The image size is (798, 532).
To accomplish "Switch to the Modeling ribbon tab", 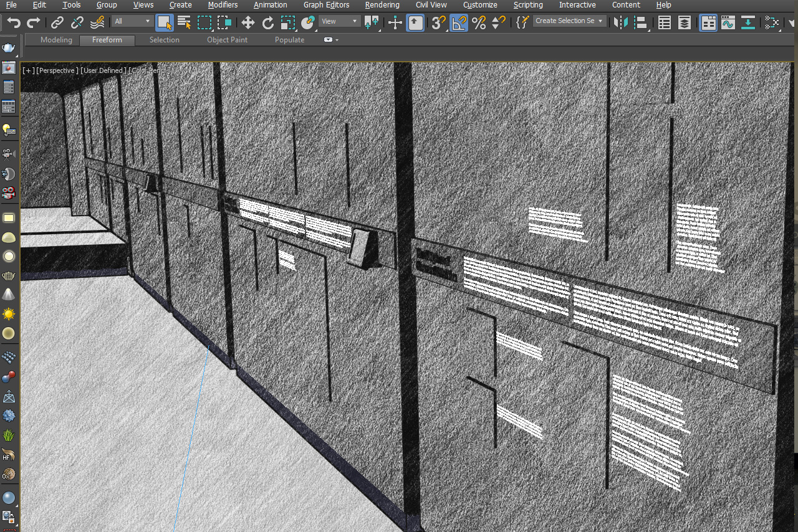I will pos(56,40).
